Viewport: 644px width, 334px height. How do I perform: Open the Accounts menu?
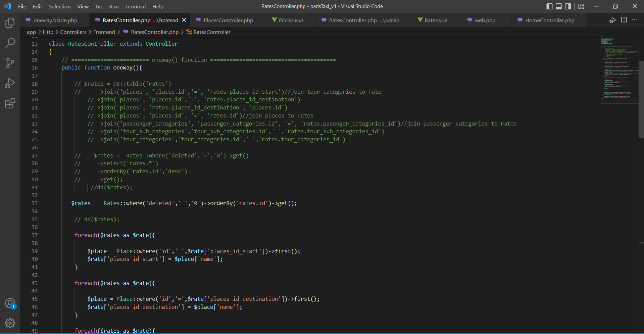[10, 303]
